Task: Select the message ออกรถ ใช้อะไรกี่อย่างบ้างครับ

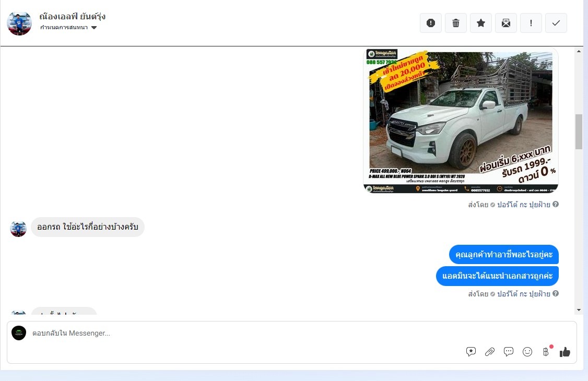Action: (87, 227)
